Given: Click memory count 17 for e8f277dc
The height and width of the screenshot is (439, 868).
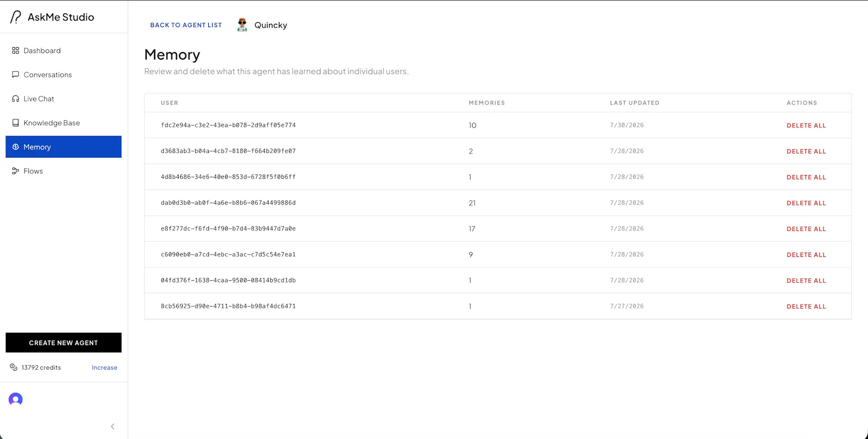Looking at the screenshot, I should pyautogui.click(x=472, y=229).
